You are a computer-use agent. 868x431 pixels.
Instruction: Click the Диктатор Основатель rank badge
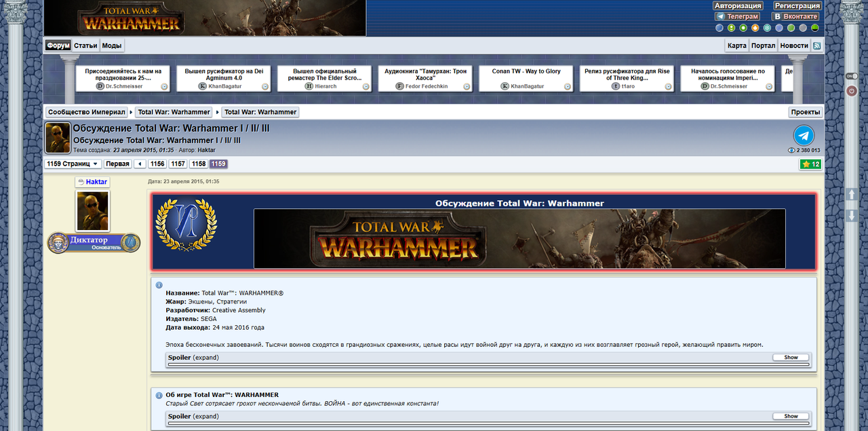[94, 242]
